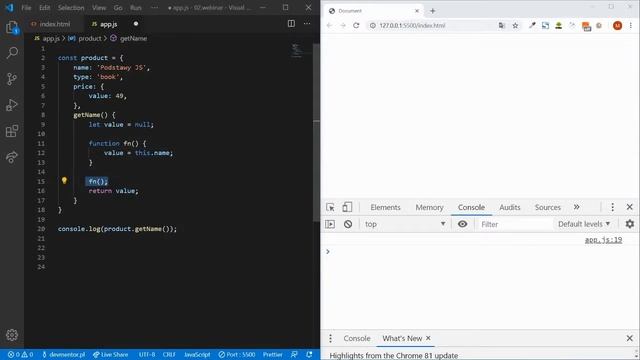Split the editor to the right
Viewport: 640px width, 360px height.
291,24
